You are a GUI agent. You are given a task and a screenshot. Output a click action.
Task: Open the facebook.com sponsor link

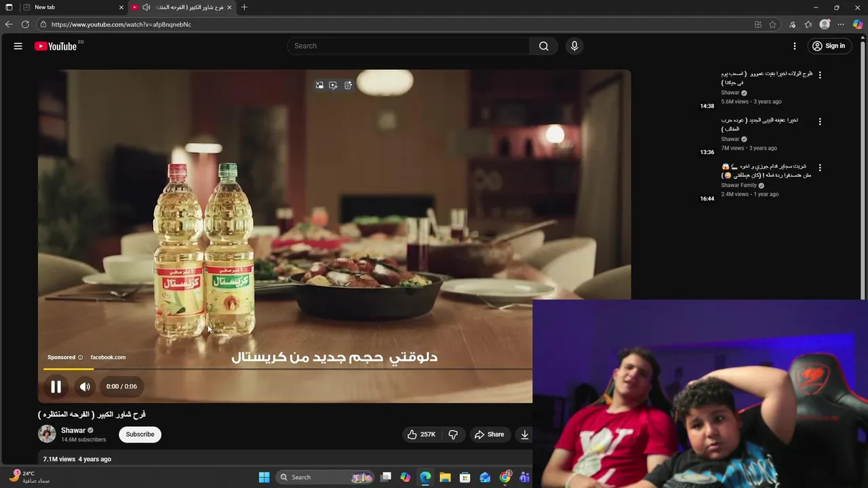tap(108, 357)
